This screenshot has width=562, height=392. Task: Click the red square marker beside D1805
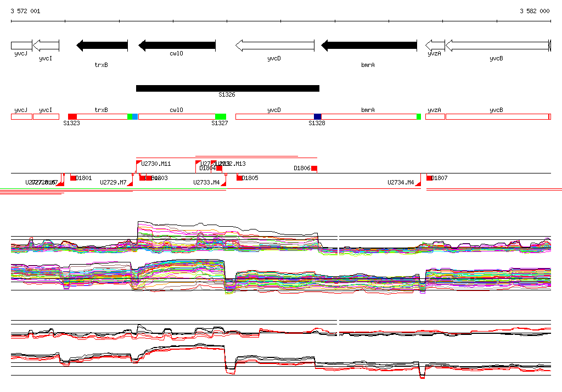tap(239, 178)
